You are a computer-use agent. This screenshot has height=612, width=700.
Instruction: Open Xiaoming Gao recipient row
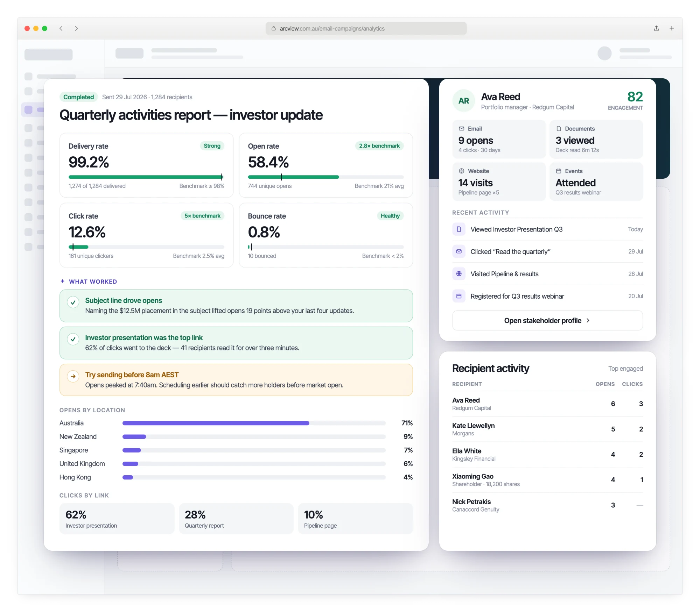tap(547, 480)
